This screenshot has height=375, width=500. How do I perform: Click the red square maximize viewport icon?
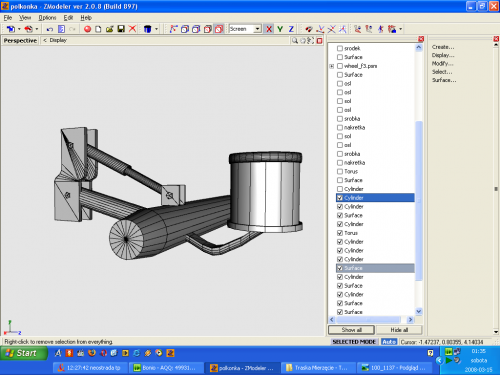pos(319,41)
